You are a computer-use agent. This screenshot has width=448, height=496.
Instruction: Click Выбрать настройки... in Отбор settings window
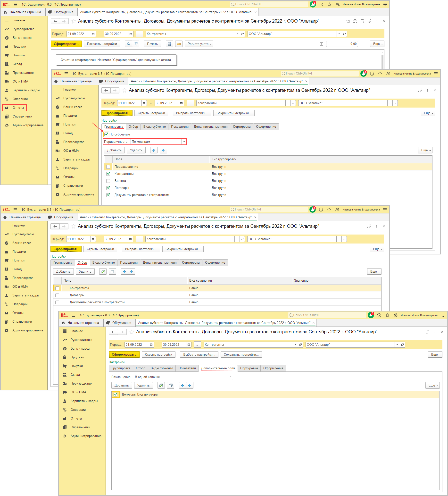click(141, 249)
